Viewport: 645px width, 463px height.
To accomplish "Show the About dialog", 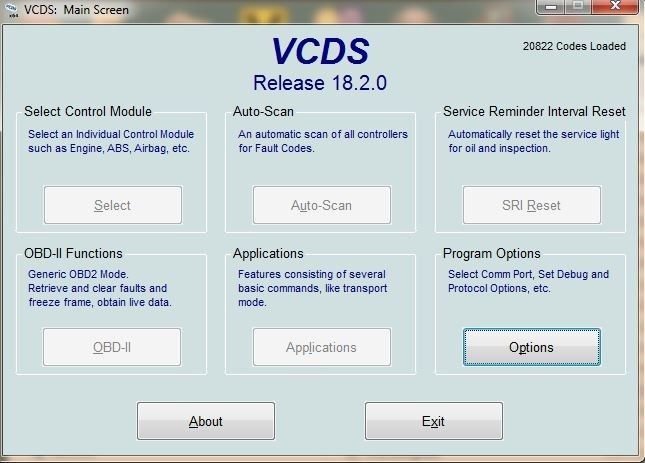I will point(206,421).
